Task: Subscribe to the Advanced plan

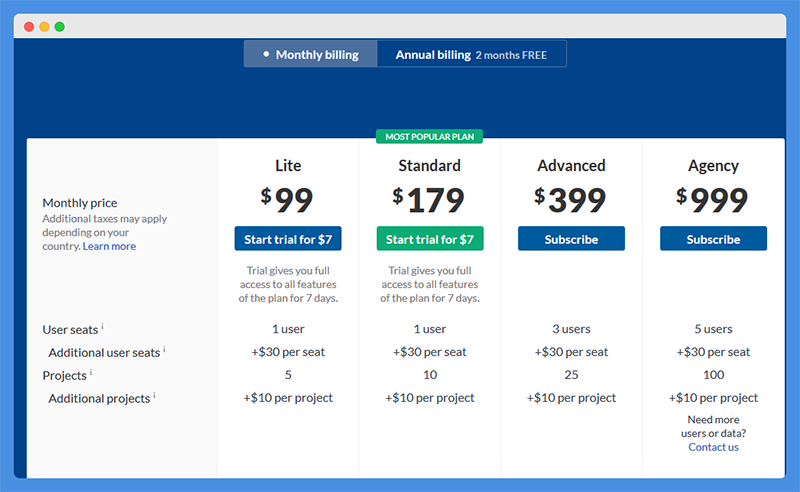Action: coord(571,239)
